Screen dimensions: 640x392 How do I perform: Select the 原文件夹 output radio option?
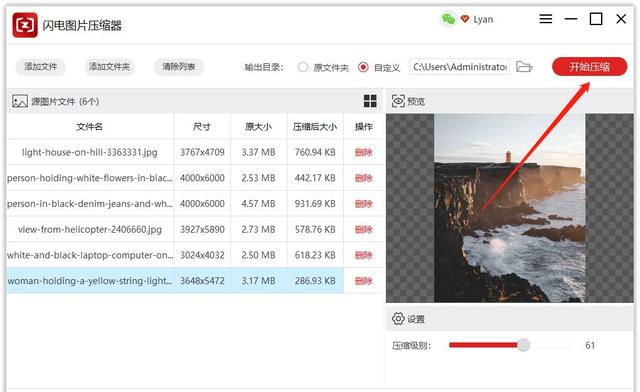point(302,67)
